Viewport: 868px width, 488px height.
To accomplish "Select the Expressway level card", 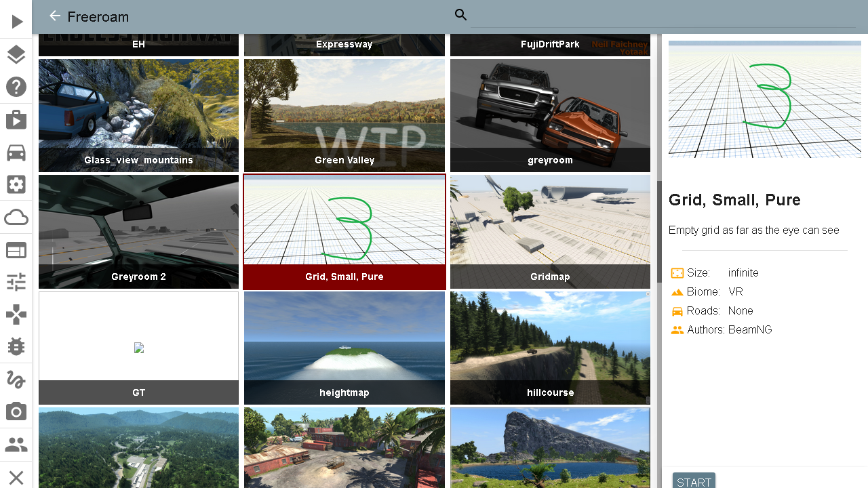I will pyautogui.click(x=344, y=45).
